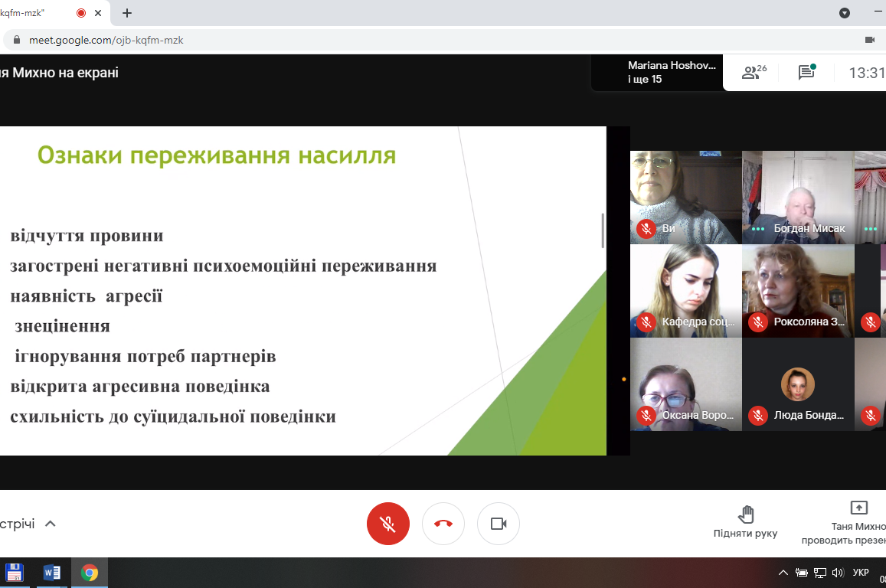This screenshot has height=588, width=886.
Task: Open the participants list icon
Action: pyautogui.click(x=754, y=73)
